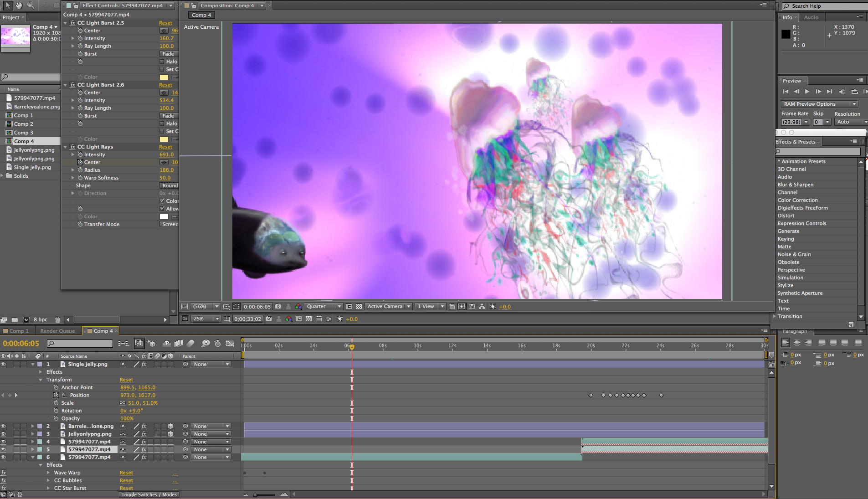Reset the CC Light Rays effect
Image resolution: width=868 pixels, height=499 pixels.
165,147
